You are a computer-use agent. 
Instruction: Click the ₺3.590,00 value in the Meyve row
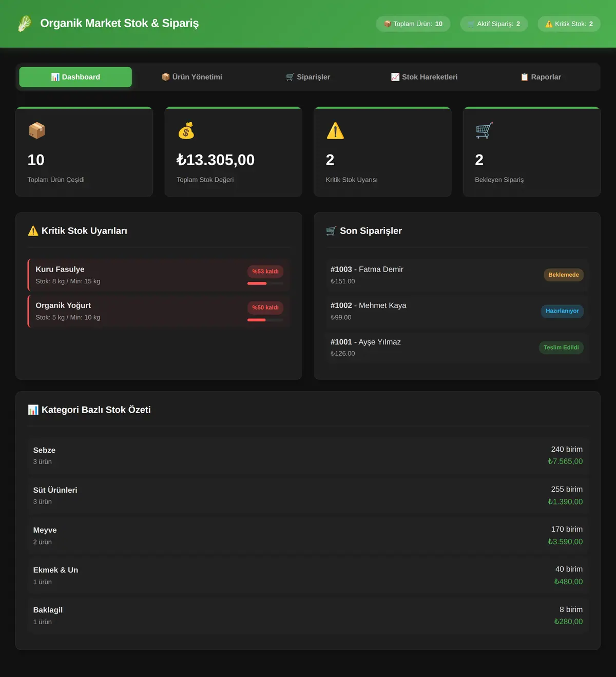[x=565, y=541]
